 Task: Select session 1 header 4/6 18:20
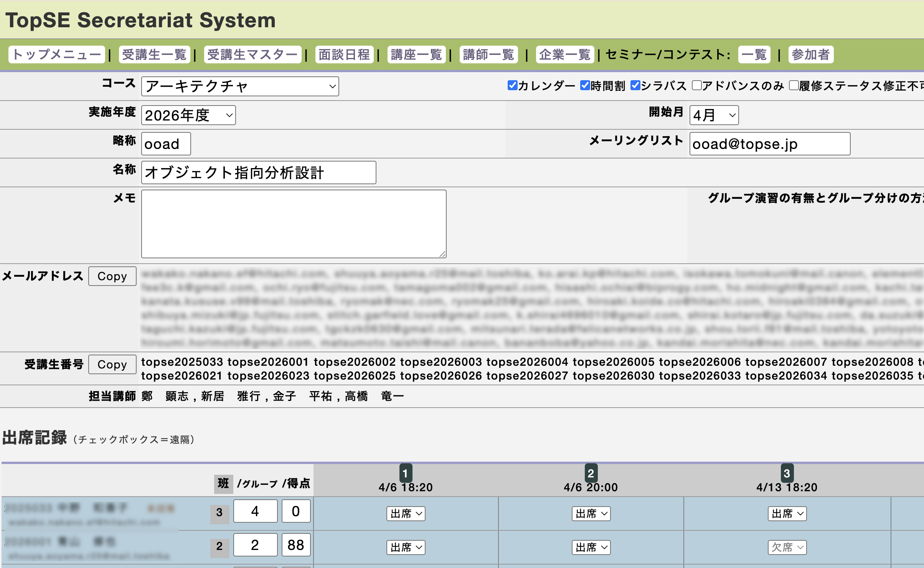(x=406, y=480)
